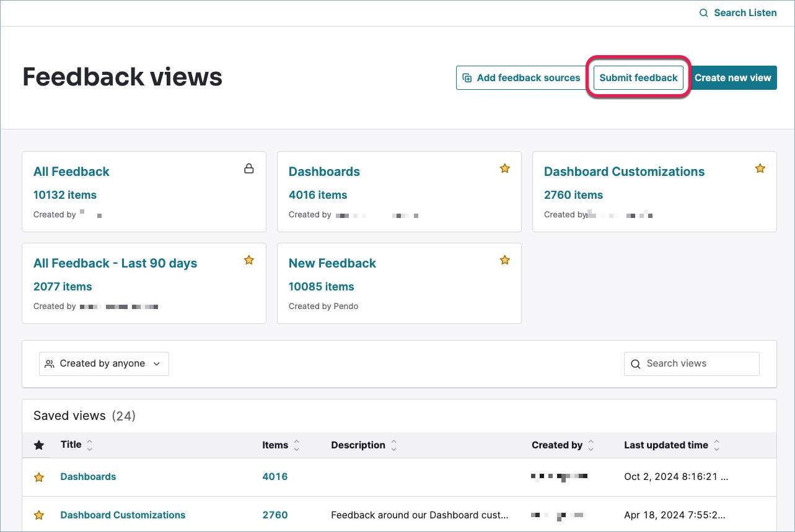This screenshot has width=795, height=532.
Task: Sort table by Items column arrows
Action: (296, 445)
